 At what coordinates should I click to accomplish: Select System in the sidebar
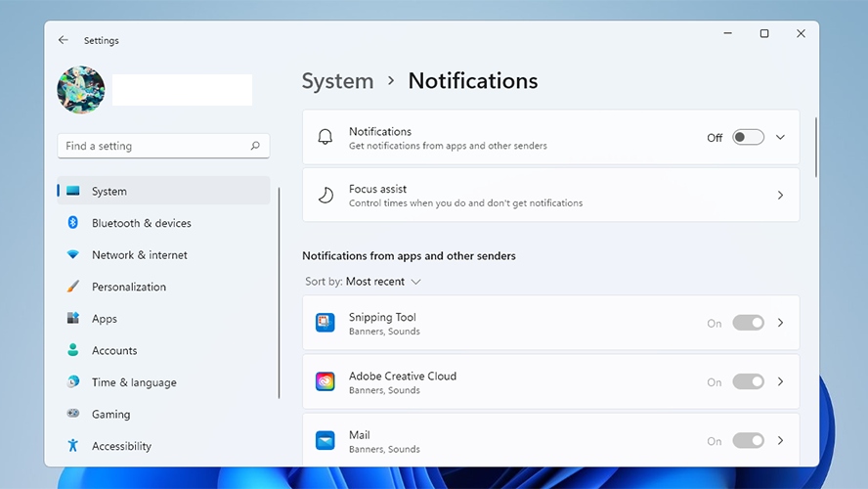point(163,191)
